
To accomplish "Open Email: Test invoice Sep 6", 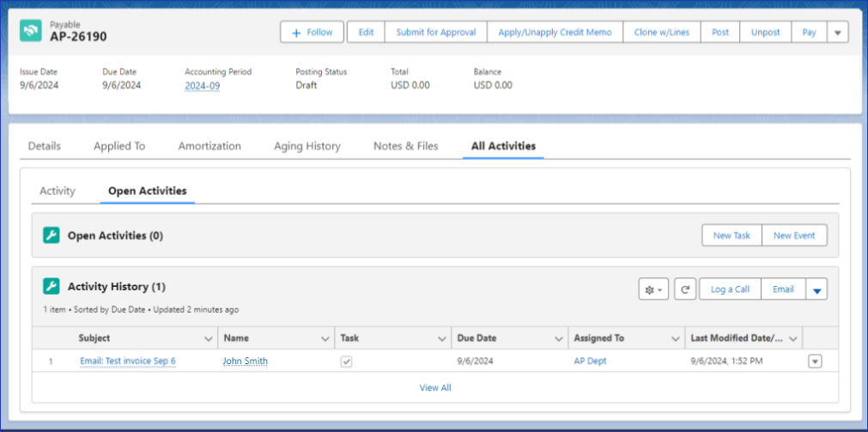I will point(127,362).
